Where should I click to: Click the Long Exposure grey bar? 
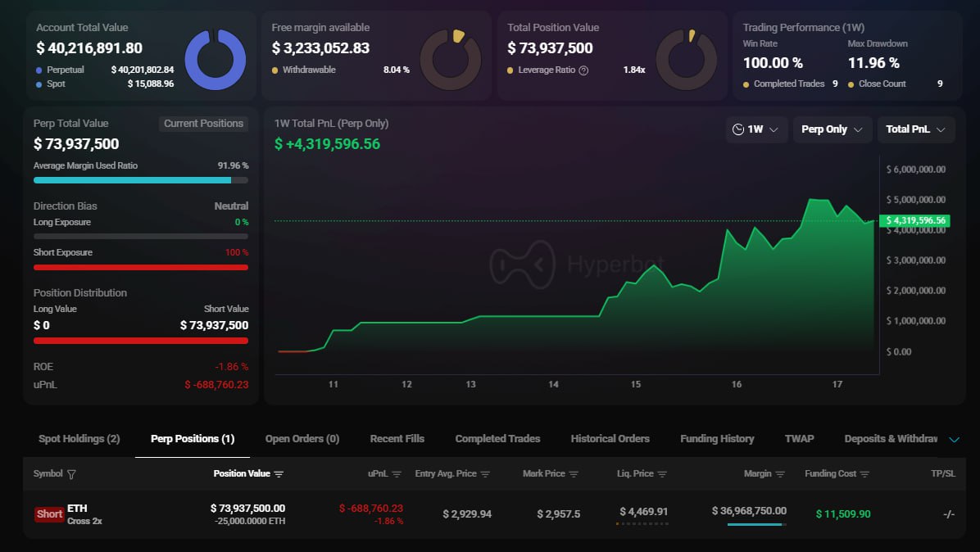[141, 237]
